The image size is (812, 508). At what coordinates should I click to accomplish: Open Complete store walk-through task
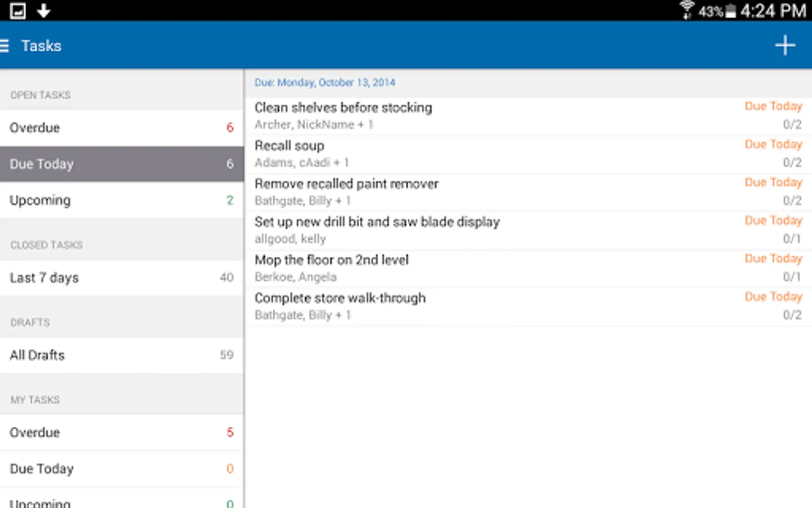(x=529, y=306)
